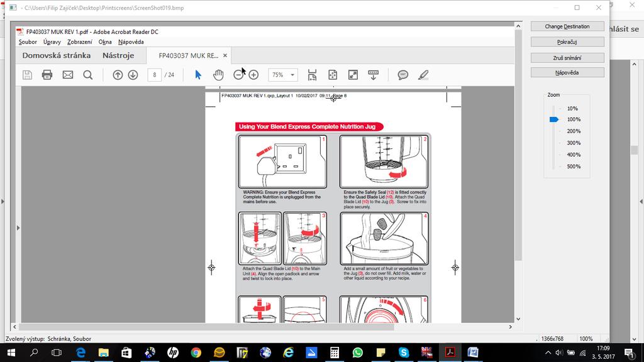Click the Print icon in Acrobat toolbar
Image resolution: width=644 pixels, height=362 pixels.
(47, 75)
